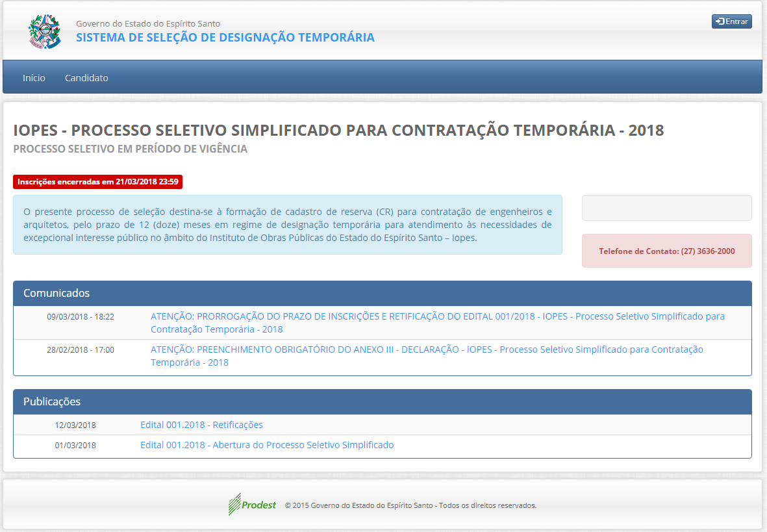Viewport: 767px width, 532px height.
Task: Click the 12/03/2018 publication date
Action: (75, 425)
